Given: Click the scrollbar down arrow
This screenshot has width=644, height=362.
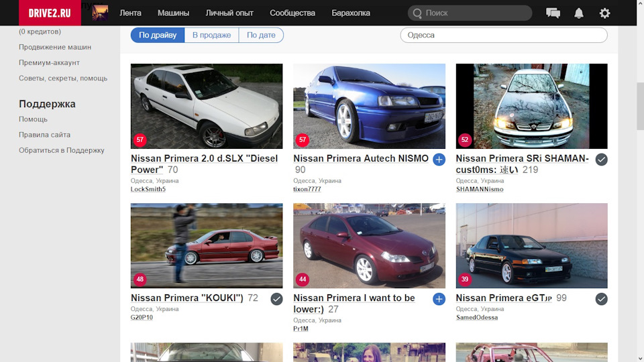Looking at the screenshot, I should pyautogui.click(x=640, y=358).
